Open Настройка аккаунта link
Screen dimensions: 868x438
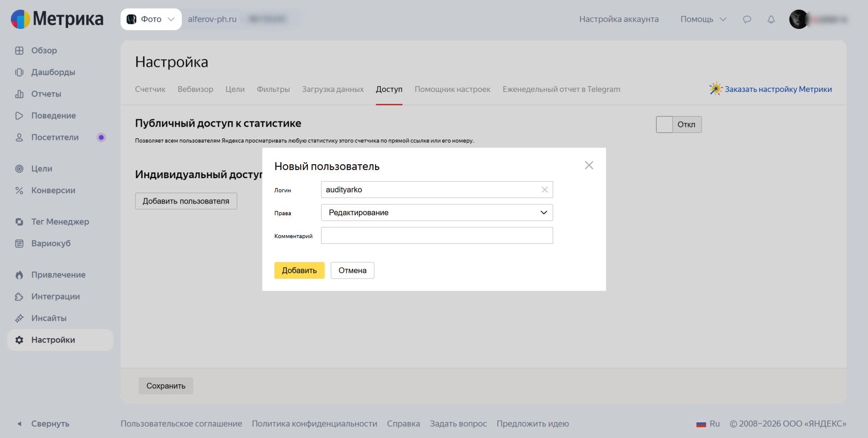pos(619,19)
